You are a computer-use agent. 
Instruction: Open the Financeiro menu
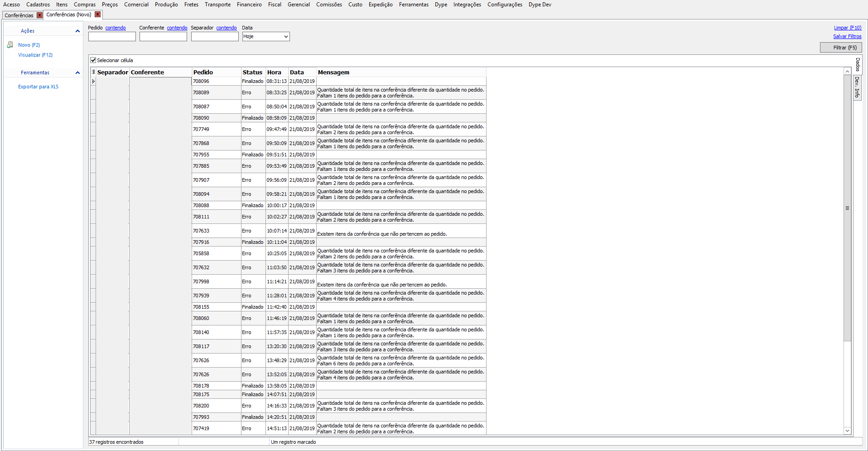pyautogui.click(x=249, y=5)
